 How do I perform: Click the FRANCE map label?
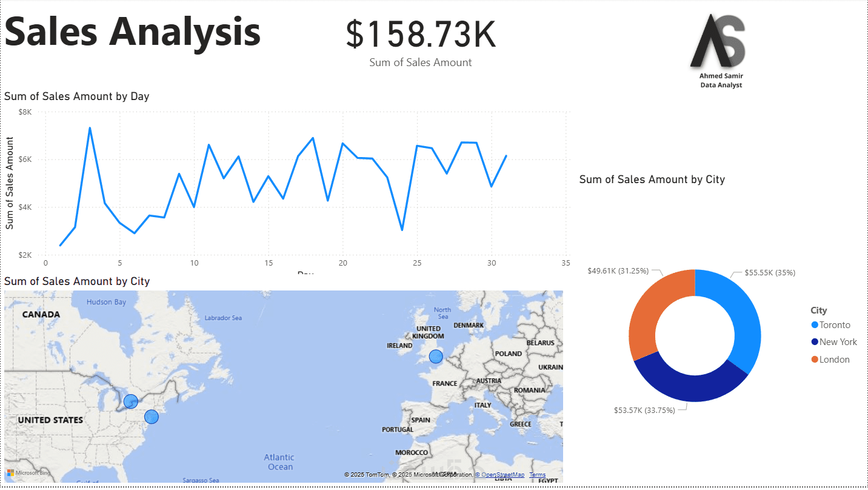pyautogui.click(x=445, y=383)
